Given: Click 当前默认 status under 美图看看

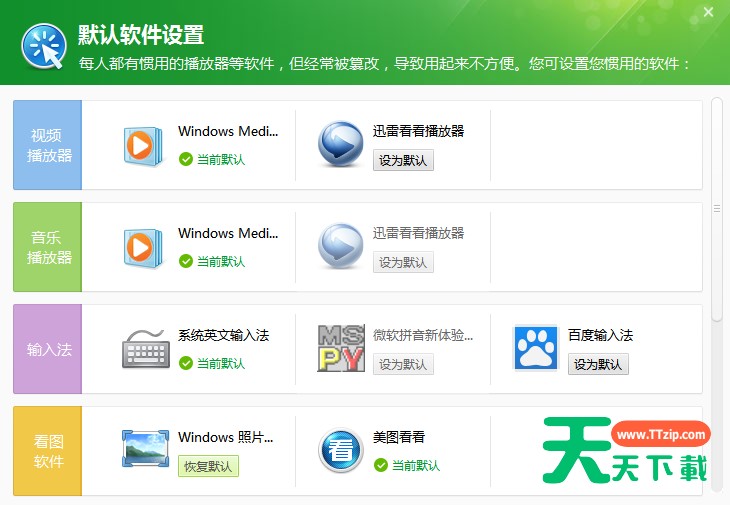Looking at the screenshot, I should tap(416, 465).
